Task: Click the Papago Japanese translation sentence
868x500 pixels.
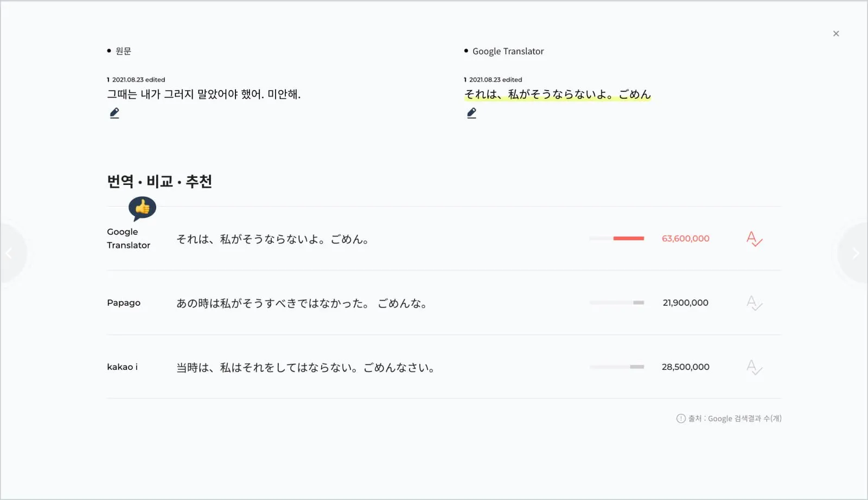Action: click(302, 303)
